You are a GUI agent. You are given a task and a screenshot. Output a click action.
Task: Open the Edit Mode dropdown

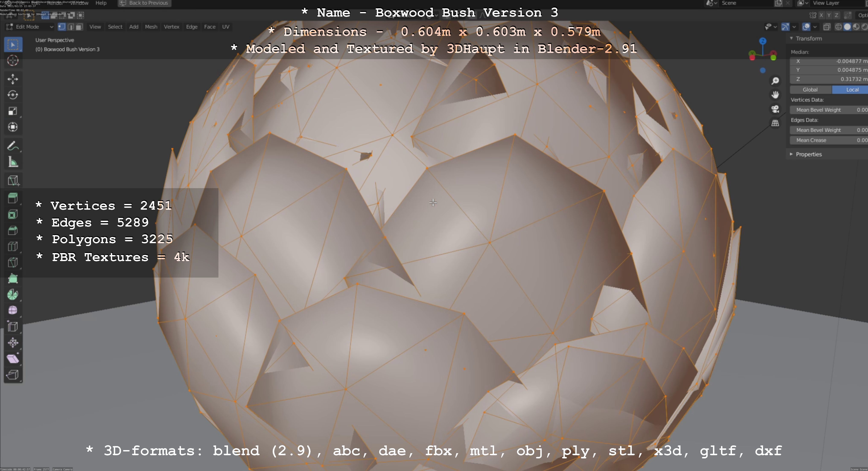(30, 27)
